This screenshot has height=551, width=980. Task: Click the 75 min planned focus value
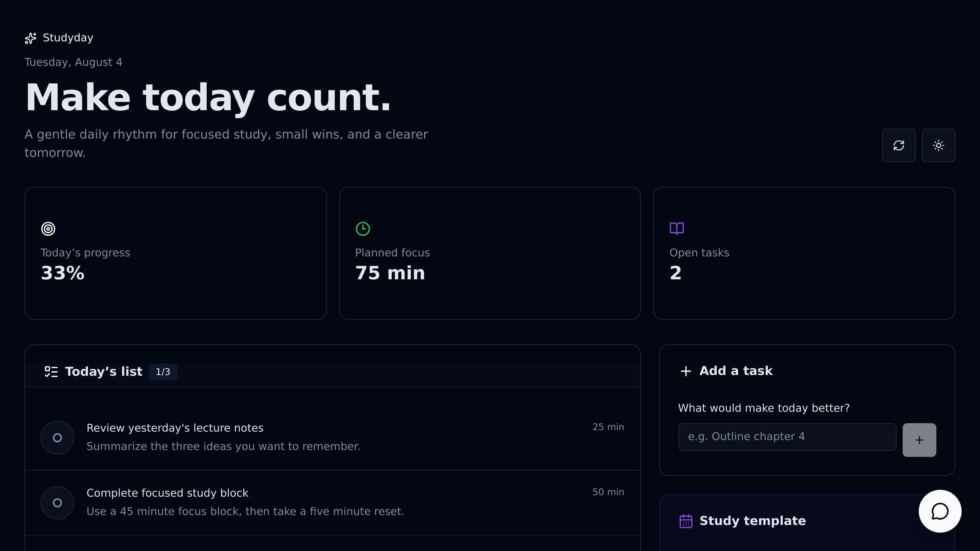(x=390, y=273)
